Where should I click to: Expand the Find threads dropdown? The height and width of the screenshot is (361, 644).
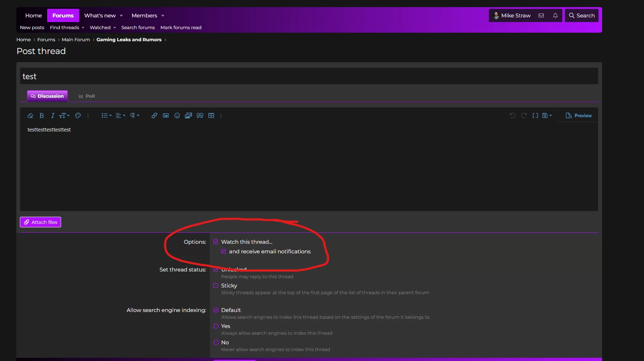pyautogui.click(x=67, y=28)
